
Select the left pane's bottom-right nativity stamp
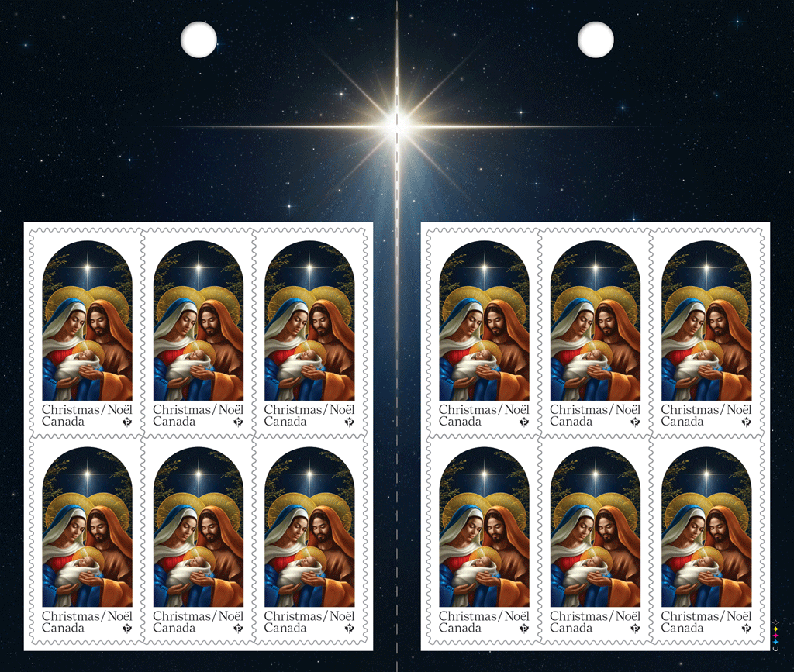[x=309, y=540]
